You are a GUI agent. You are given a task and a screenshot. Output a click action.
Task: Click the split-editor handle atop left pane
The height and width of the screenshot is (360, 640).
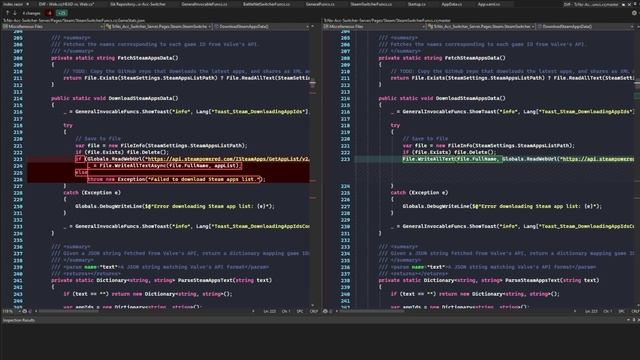(313, 26)
